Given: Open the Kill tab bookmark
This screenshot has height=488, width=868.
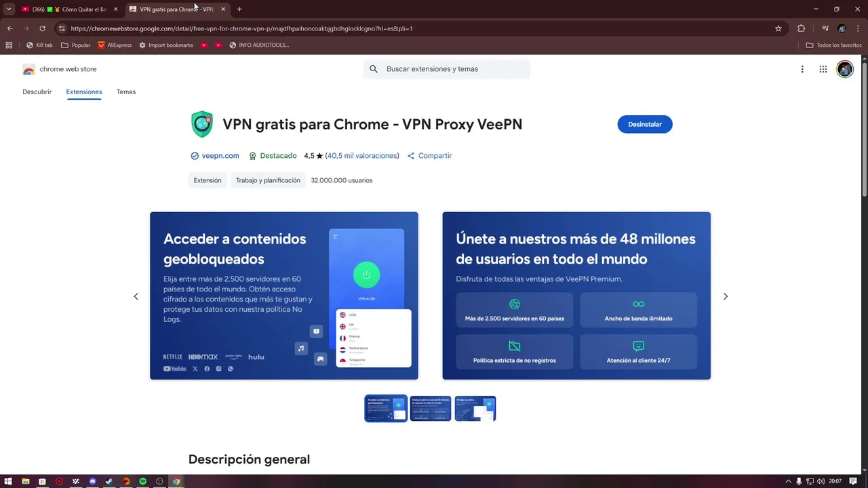Looking at the screenshot, I should [x=39, y=45].
